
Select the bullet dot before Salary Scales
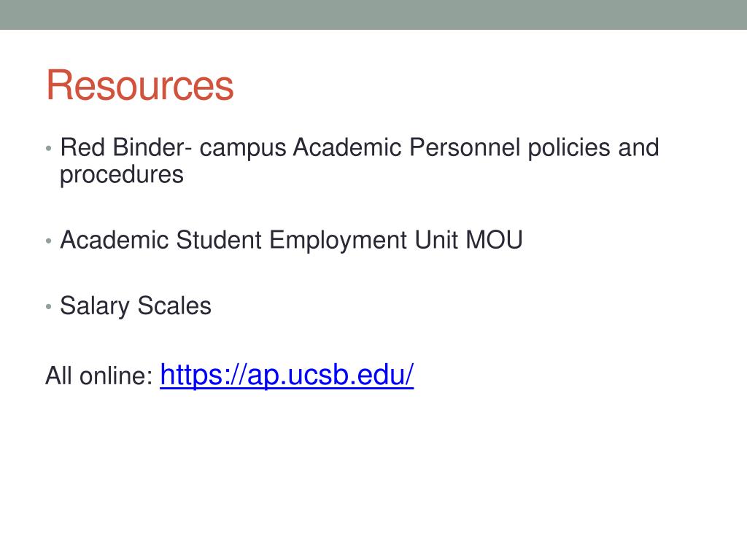tap(49, 307)
